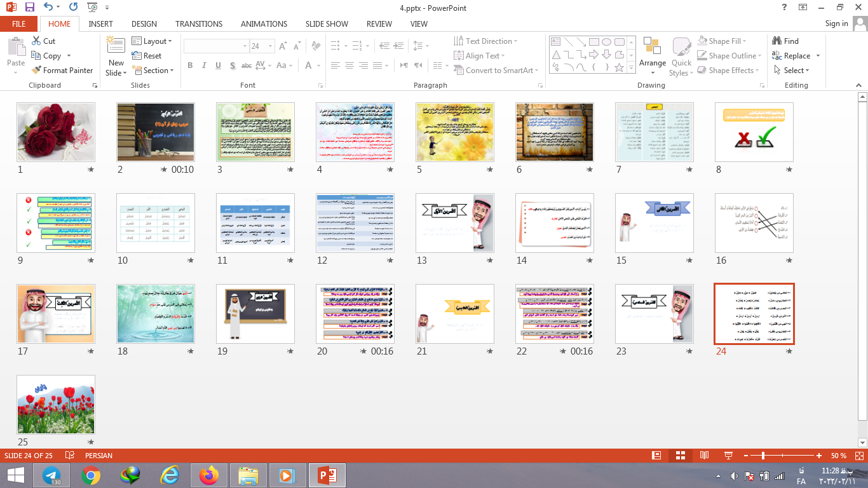The width and height of the screenshot is (868, 488).
Task: Click the Sign in link
Action: pyautogui.click(x=836, y=24)
